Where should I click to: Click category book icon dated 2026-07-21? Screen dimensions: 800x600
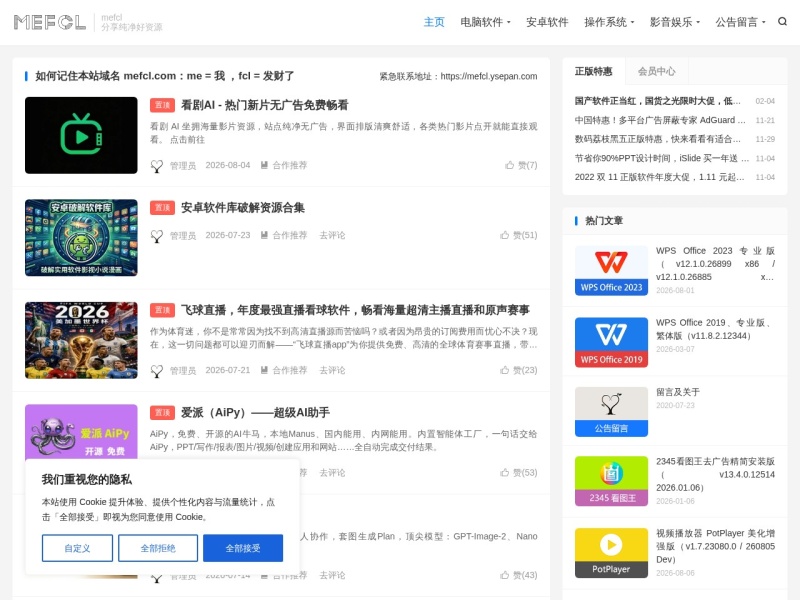pyautogui.click(x=264, y=370)
